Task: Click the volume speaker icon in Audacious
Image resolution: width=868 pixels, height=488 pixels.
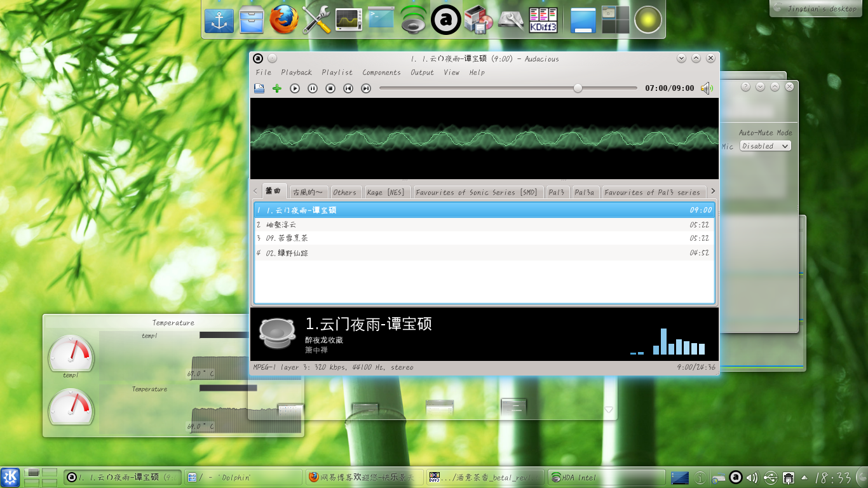Action: (x=707, y=88)
